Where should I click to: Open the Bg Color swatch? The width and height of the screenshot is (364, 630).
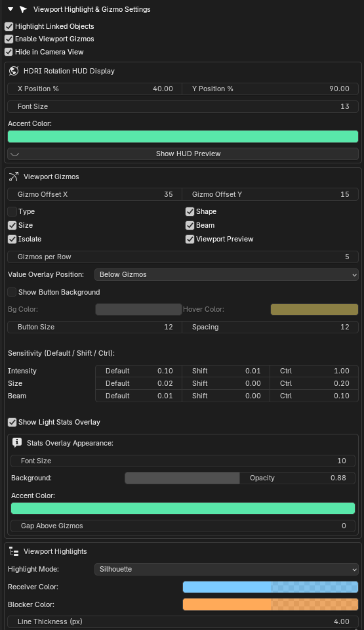click(138, 309)
